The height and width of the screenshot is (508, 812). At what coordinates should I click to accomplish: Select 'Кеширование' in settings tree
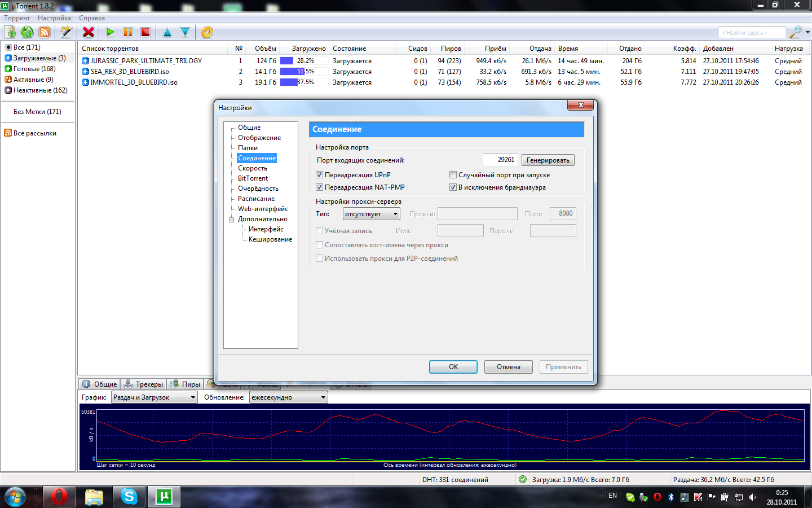click(270, 239)
